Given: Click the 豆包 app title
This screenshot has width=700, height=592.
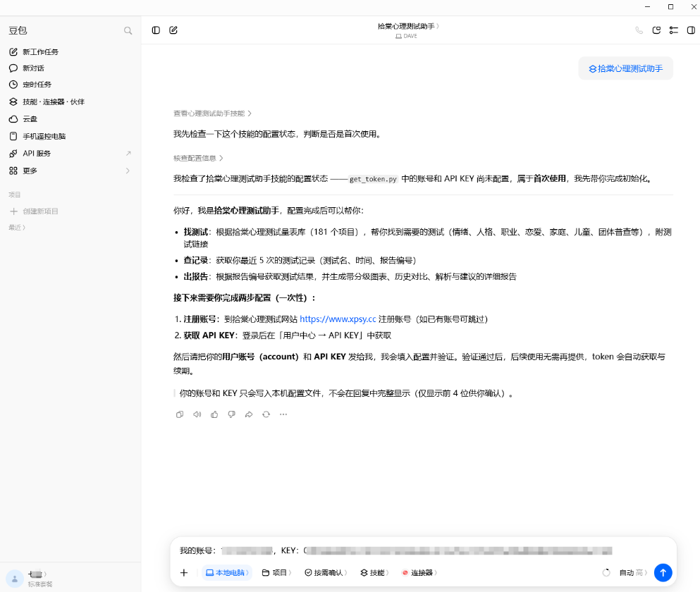Looking at the screenshot, I should click(x=18, y=30).
